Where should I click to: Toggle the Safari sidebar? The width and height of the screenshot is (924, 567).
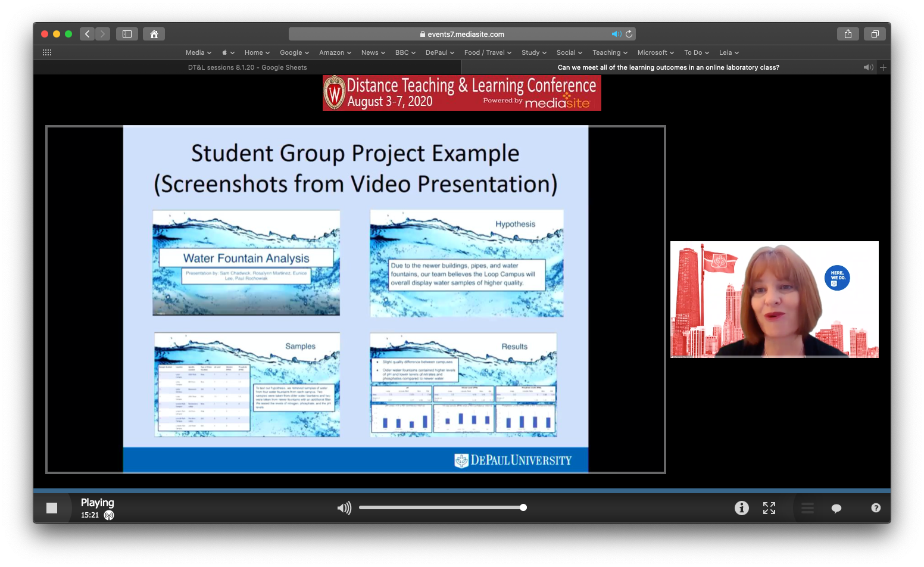127,34
